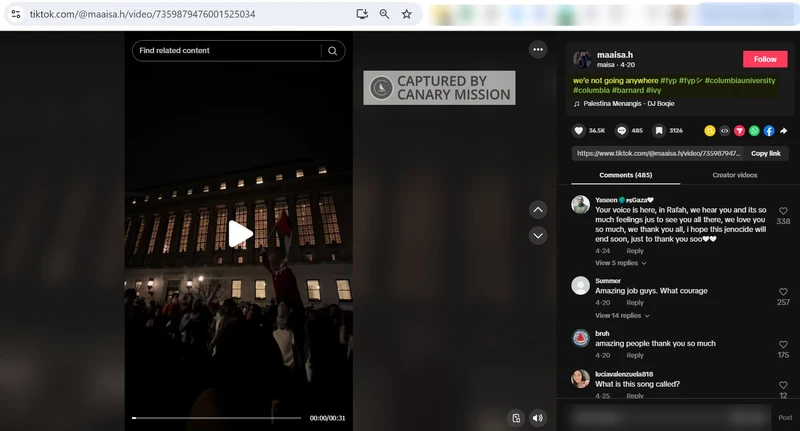The image size is (800, 431).
Task: Follow the maaisa.h account
Action: click(x=765, y=59)
